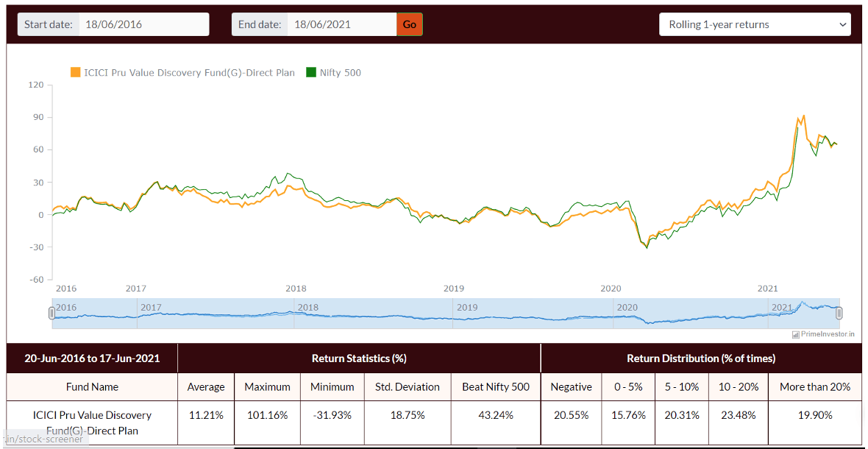
Task: Click 2017 in the range navigator strip
Action: pos(151,307)
